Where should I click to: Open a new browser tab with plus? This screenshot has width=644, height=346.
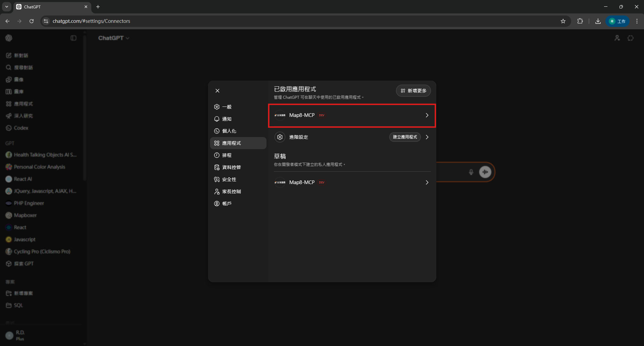98,7
